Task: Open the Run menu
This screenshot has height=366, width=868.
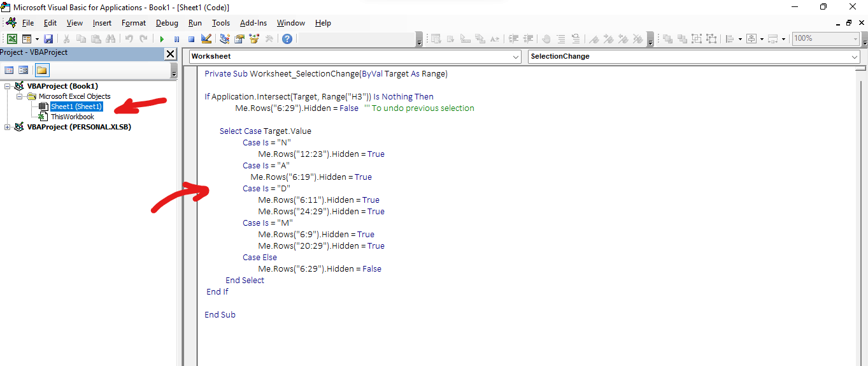Action: [195, 23]
